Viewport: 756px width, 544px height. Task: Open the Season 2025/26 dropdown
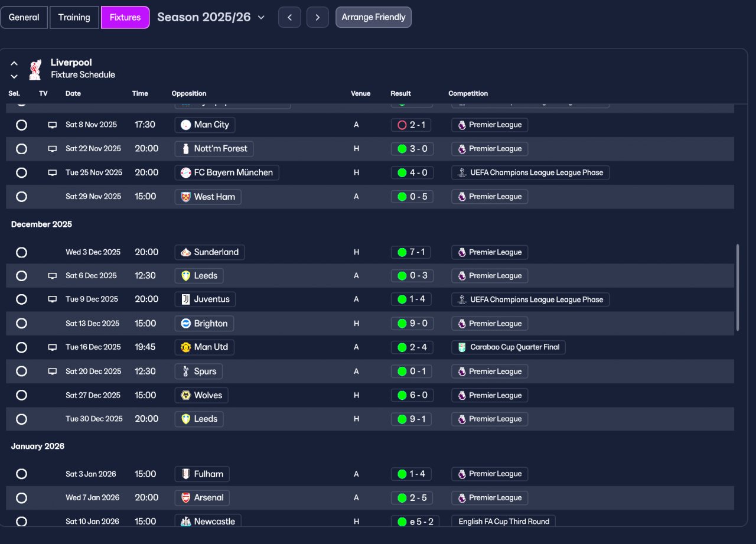tap(211, 17)
